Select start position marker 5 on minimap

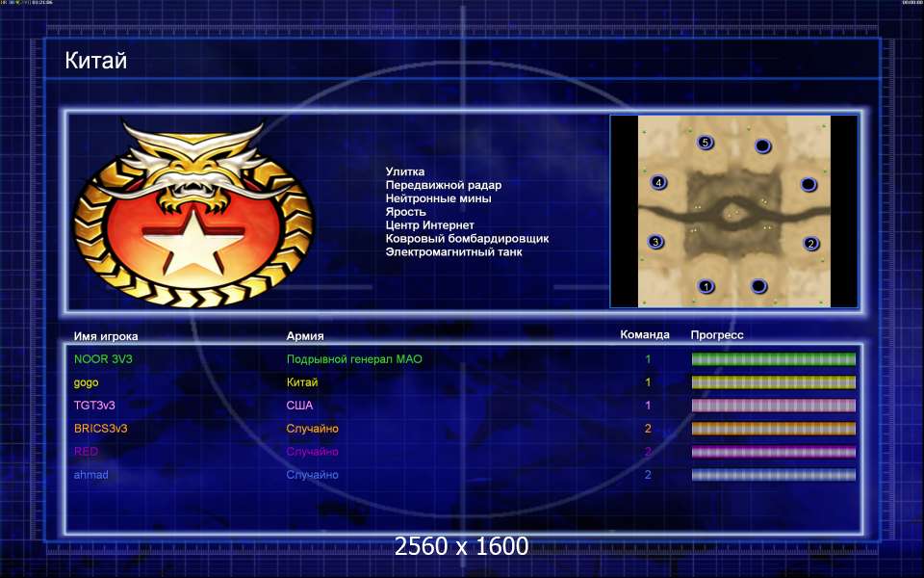tap(705, 143)
